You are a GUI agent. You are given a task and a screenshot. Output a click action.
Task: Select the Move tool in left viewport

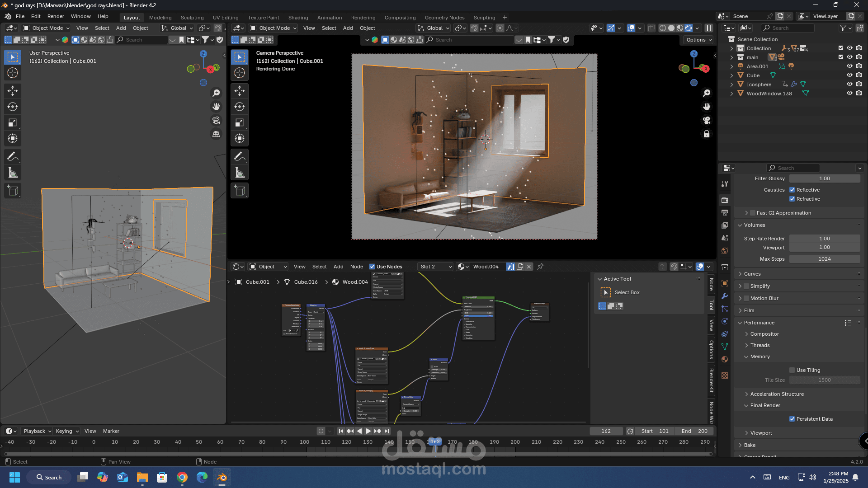click(x=13, y=91)
